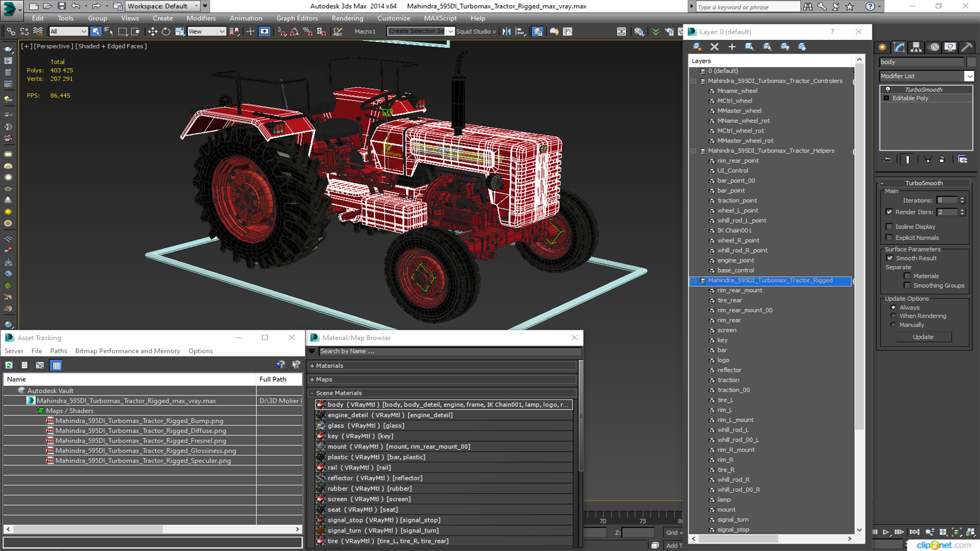Viewport: 980px width, 551px height.
Task: Click Search by Name field
Action: 450,351
